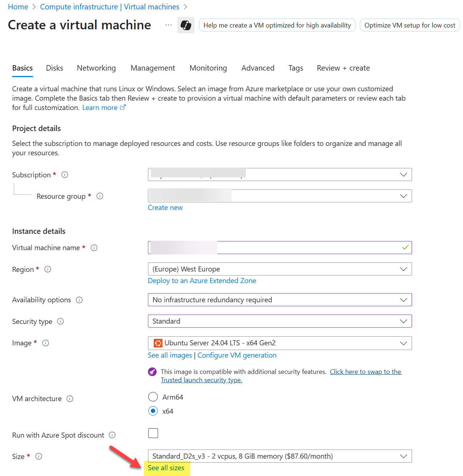Open the Size dropdown showing Standard_D2s_v3
The width and height of the screenshot is (463, 476).
pyautogui.click(x=280, y=456)
